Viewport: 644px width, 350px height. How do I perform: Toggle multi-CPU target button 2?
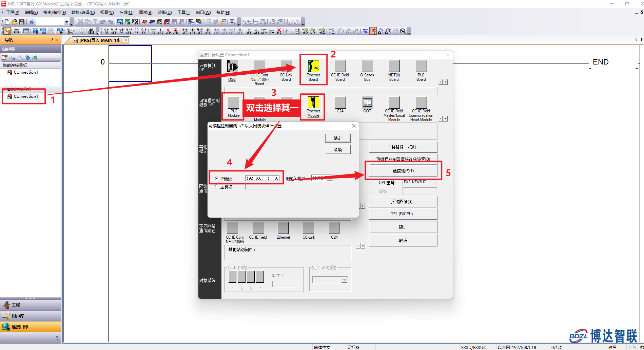click(242, 277)
